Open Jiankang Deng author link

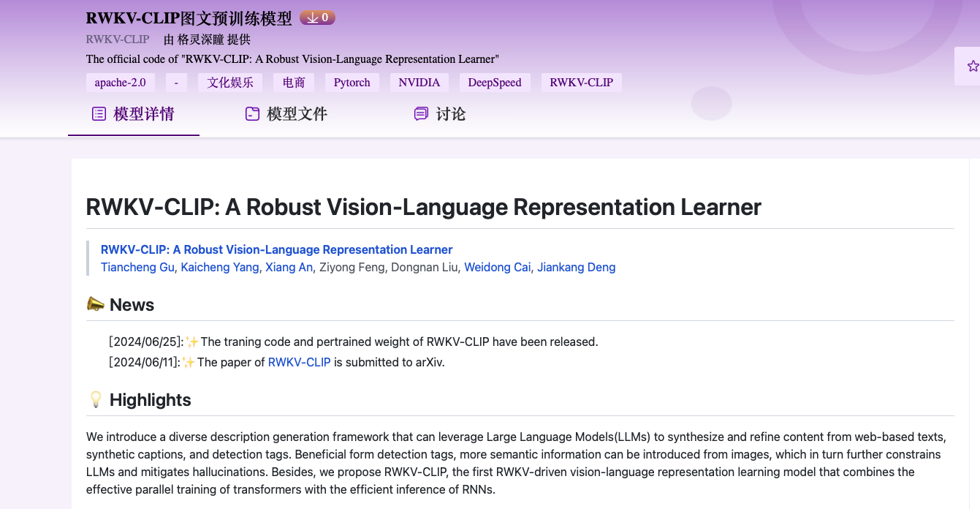576,267
